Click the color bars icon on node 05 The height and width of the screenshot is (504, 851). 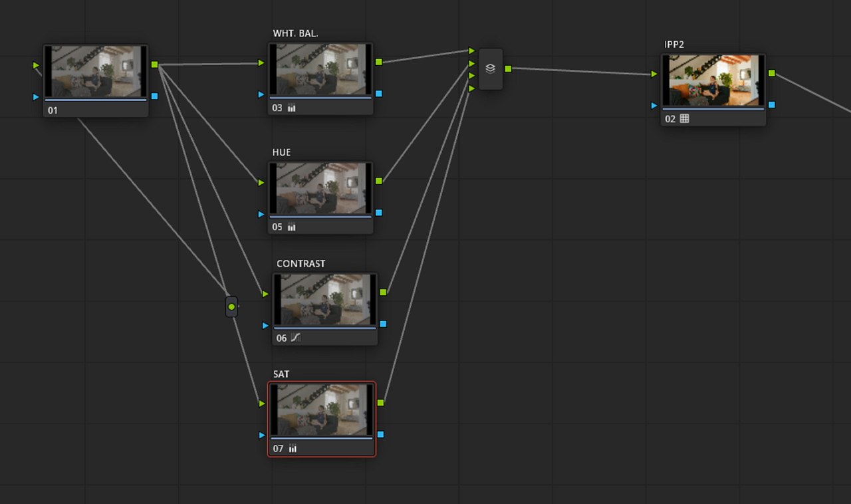click(x=291, y=227)
